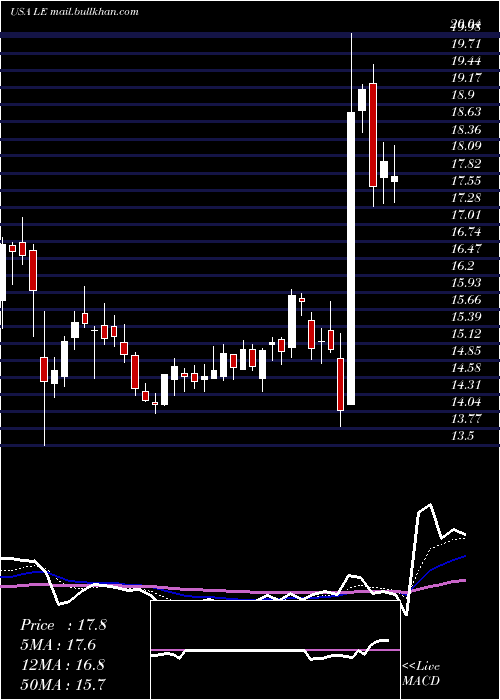Click the 18.9 price axis label
The width and height of the screenshot is (500, 700).
tap(463, 95)
